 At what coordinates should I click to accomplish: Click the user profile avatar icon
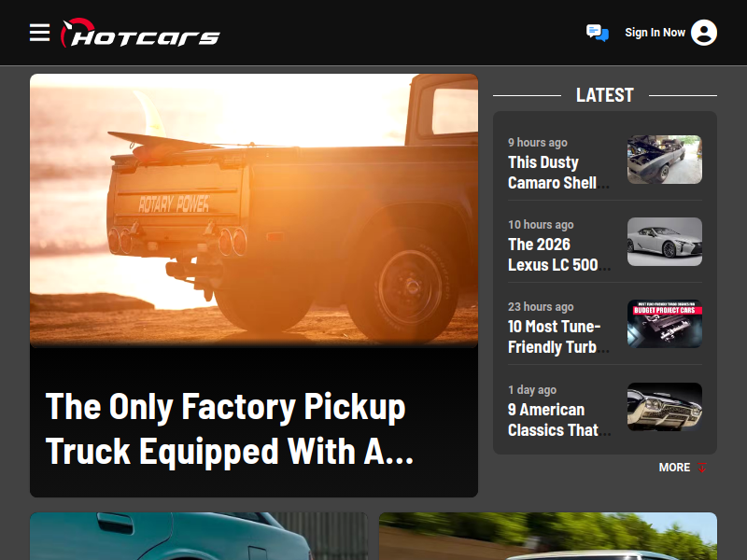click(704, 33)
